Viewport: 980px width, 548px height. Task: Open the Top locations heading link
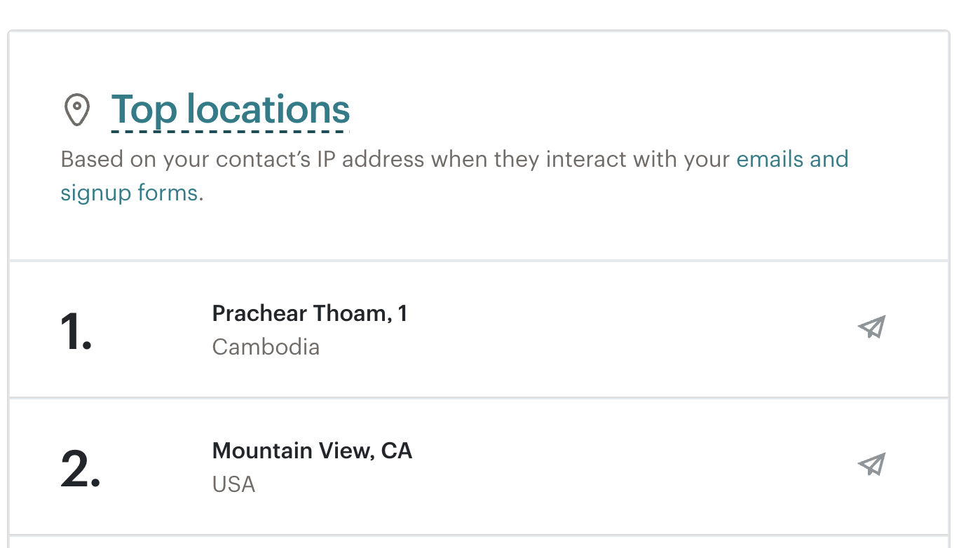click(x=231, y=110)
